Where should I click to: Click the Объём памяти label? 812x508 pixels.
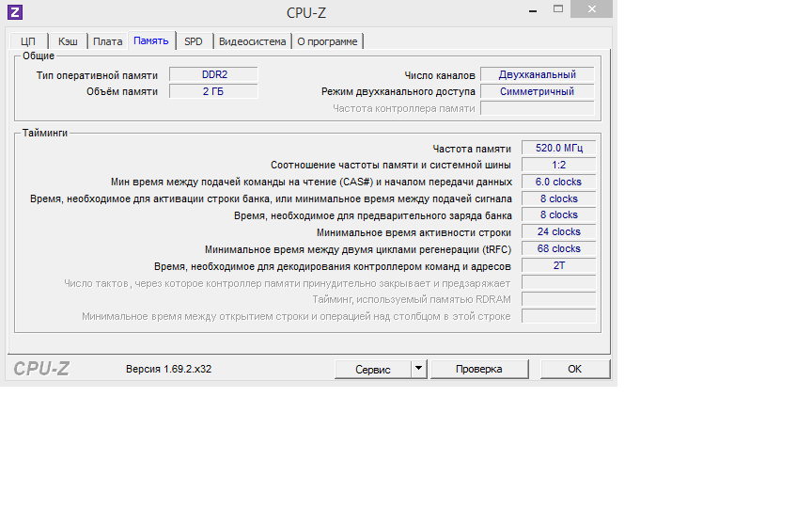[122, 92]
